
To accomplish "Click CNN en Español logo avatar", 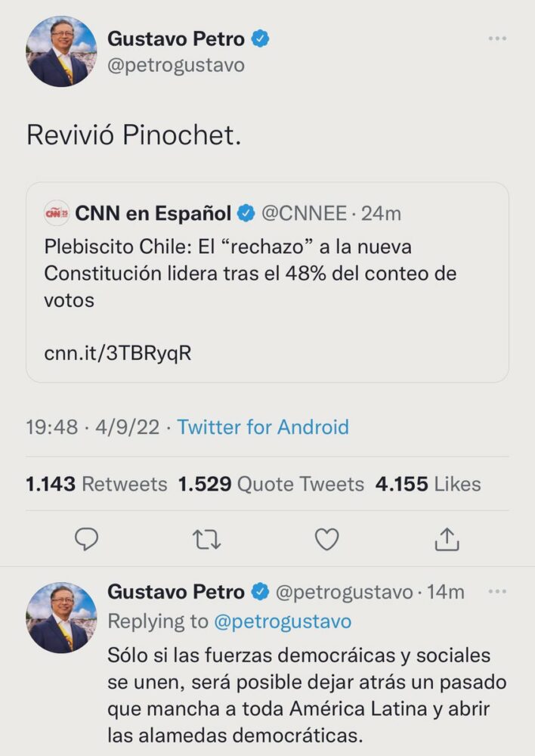I will [57, 214].
